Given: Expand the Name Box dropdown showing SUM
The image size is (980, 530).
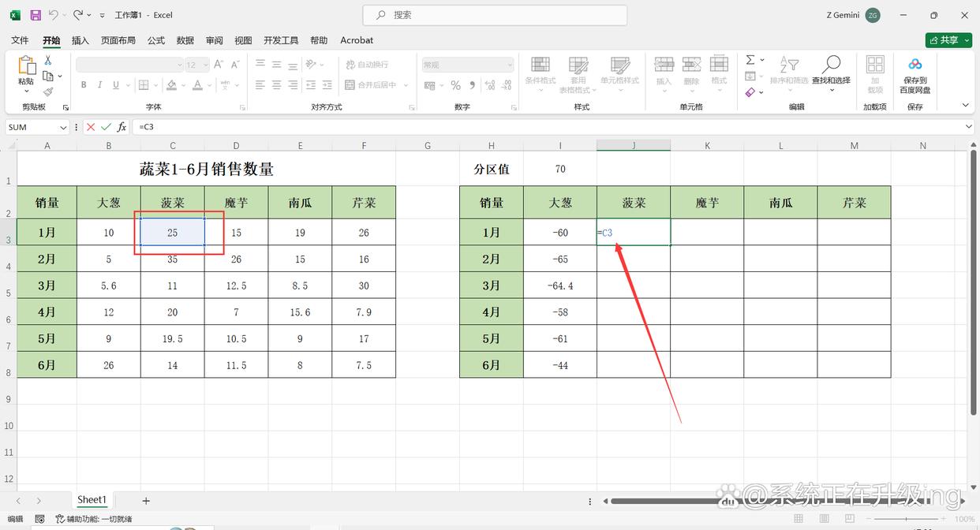Looking at the screenshot, I should (x=64, y=127).
